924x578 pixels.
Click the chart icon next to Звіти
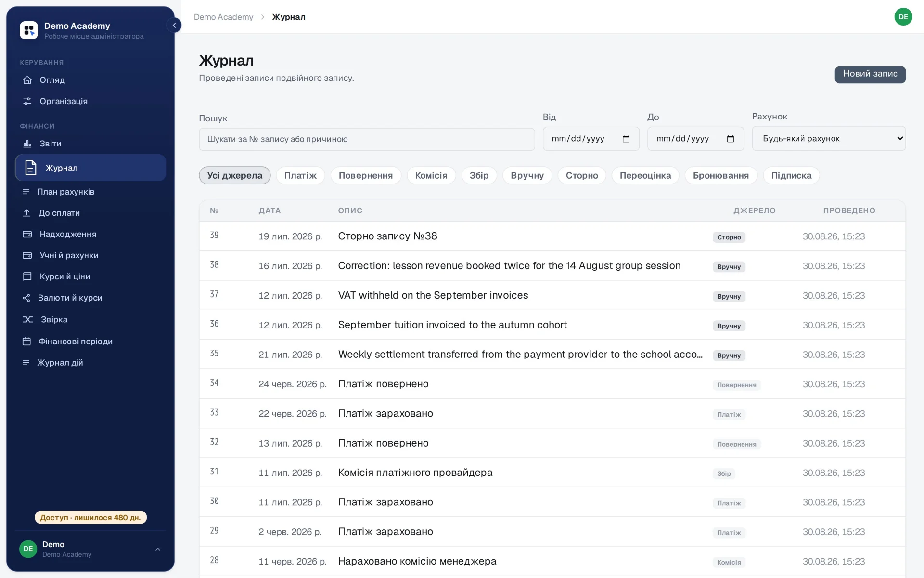pyautogui.click(x=27, y=144)
